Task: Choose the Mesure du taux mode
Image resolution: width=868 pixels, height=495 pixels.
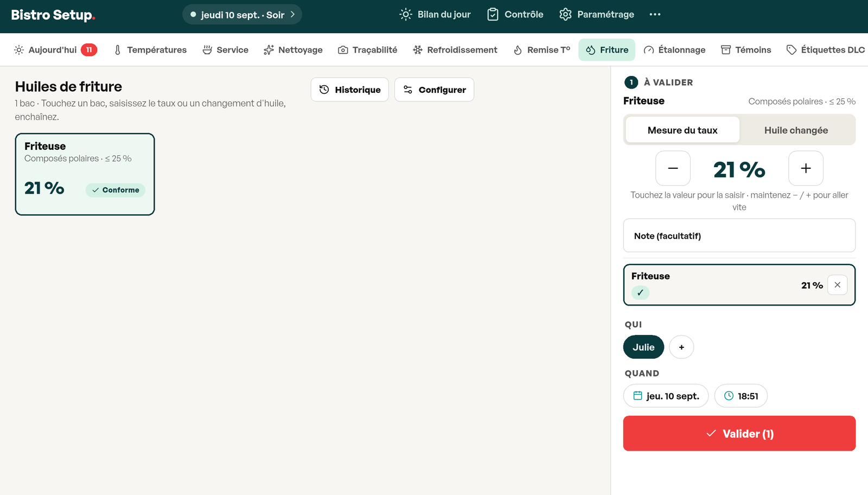Action: [682, 130]
